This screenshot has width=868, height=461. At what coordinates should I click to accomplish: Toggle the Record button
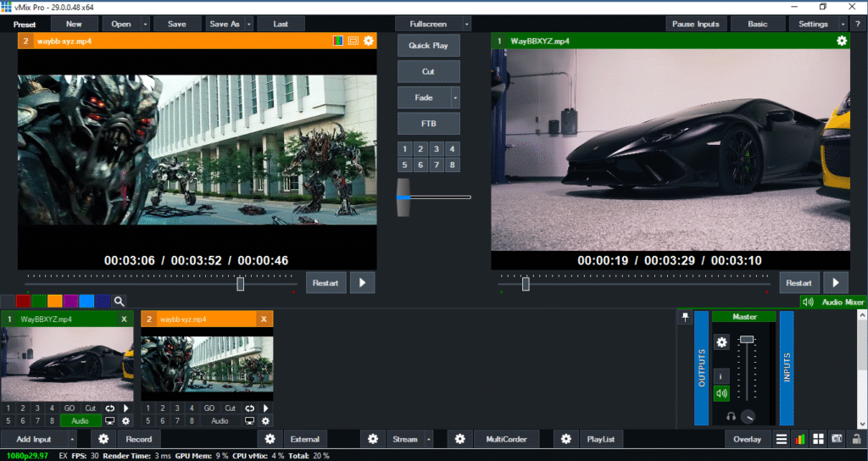[x=138, y=439]
